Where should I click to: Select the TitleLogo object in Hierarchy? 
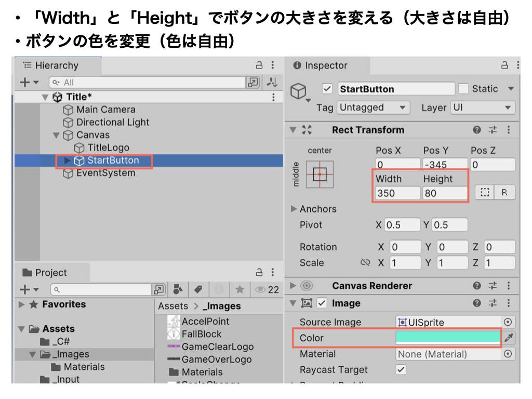pos(108,148)
